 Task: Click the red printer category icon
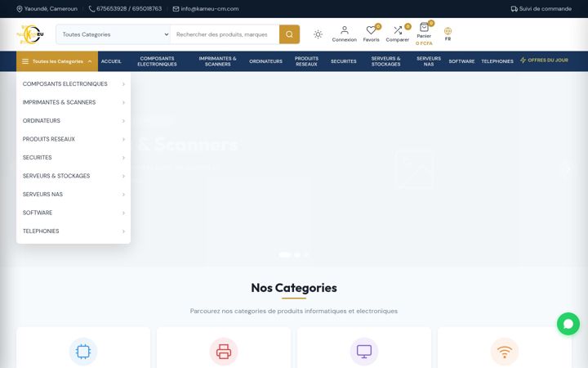point(224,352)
